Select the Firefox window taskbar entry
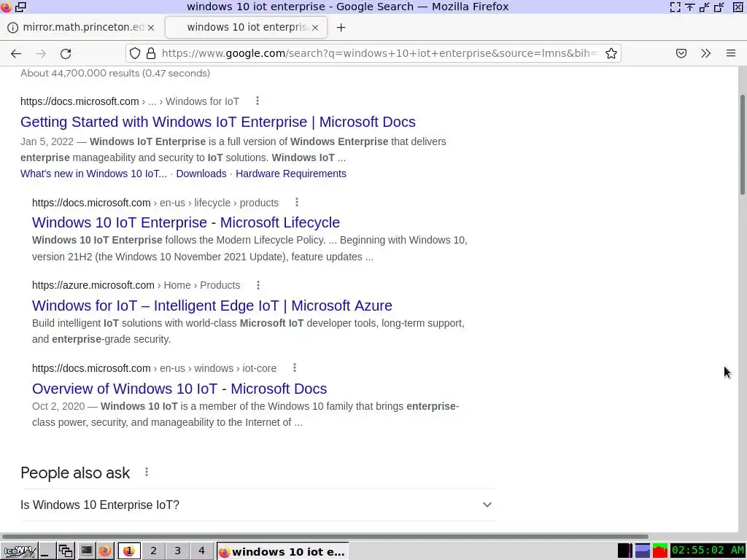This screenshot has height=560, width=747. [282, 551]
